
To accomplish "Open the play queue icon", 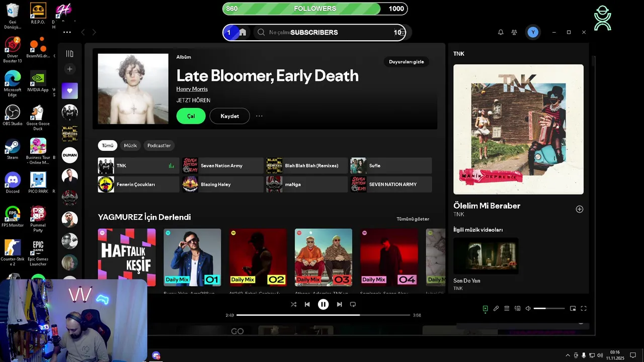I will click(x=507, y=308).
